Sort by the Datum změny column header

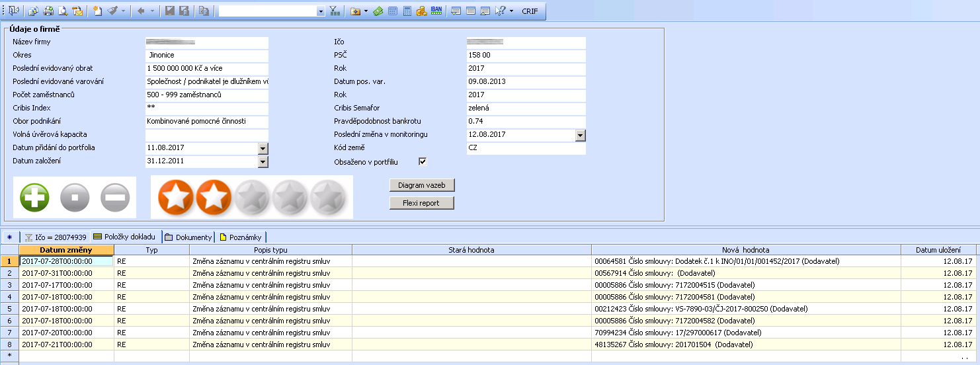66,250
